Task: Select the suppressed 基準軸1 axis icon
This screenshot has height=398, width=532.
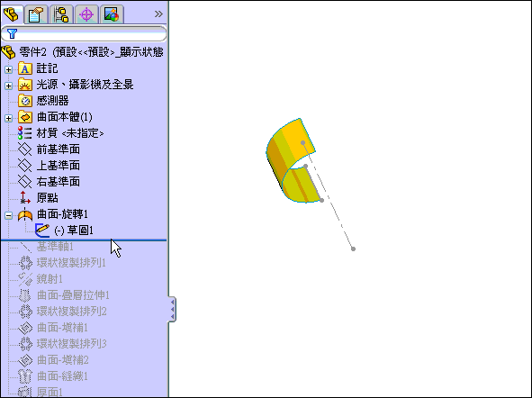Action: click(x=25, y=247)
